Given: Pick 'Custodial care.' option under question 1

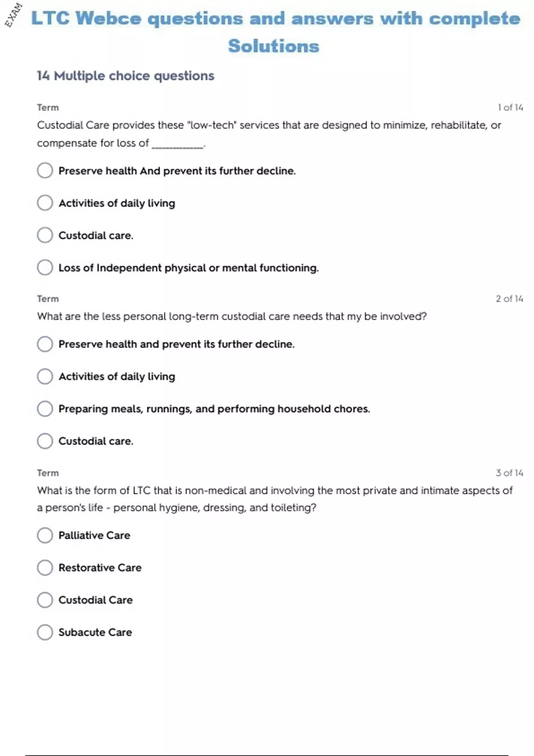Looking at the screenshot, I should tap(45, 235).
